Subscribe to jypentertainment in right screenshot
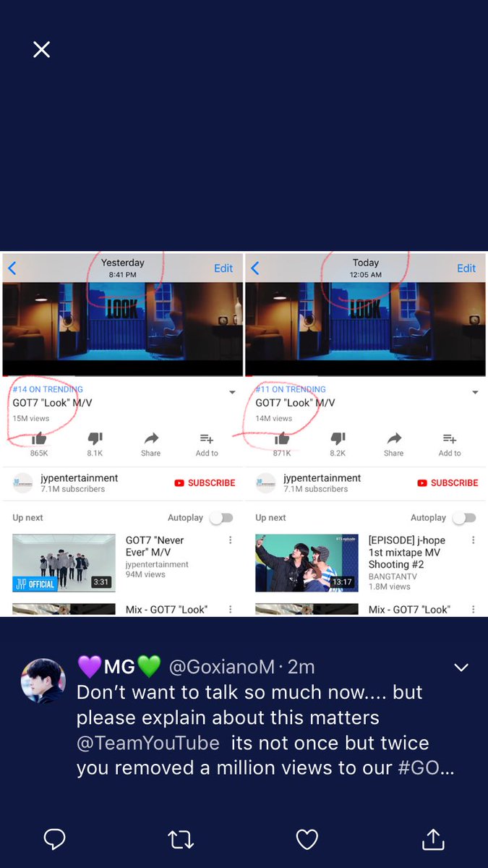The image size is (488, 868). [x=448, y=483]
